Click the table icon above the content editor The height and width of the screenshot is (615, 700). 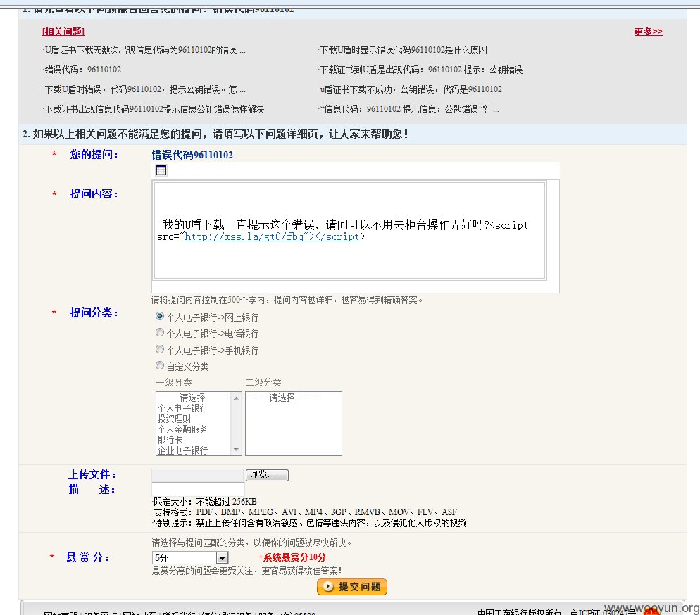[x=161, y=170]
